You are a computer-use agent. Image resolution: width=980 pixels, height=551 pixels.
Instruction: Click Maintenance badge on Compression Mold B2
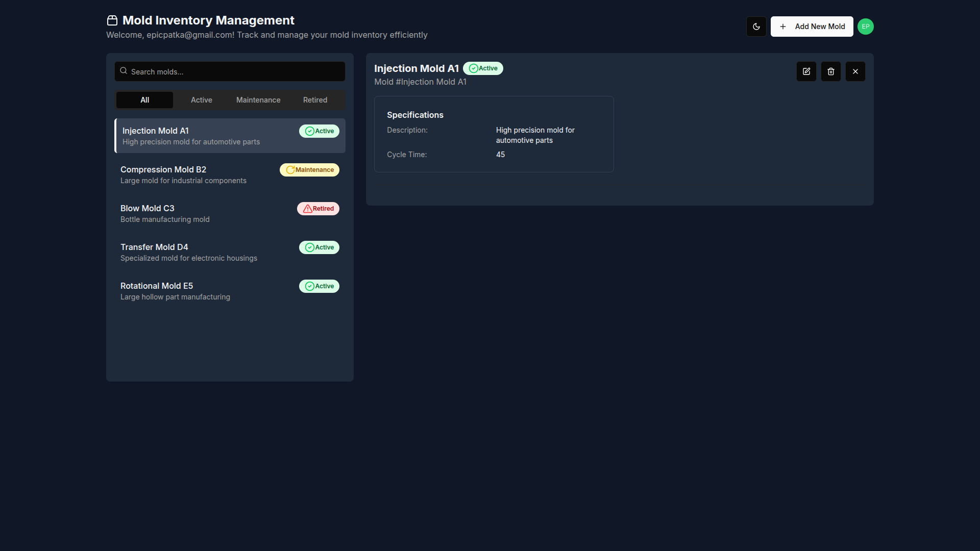click(309, 170)
